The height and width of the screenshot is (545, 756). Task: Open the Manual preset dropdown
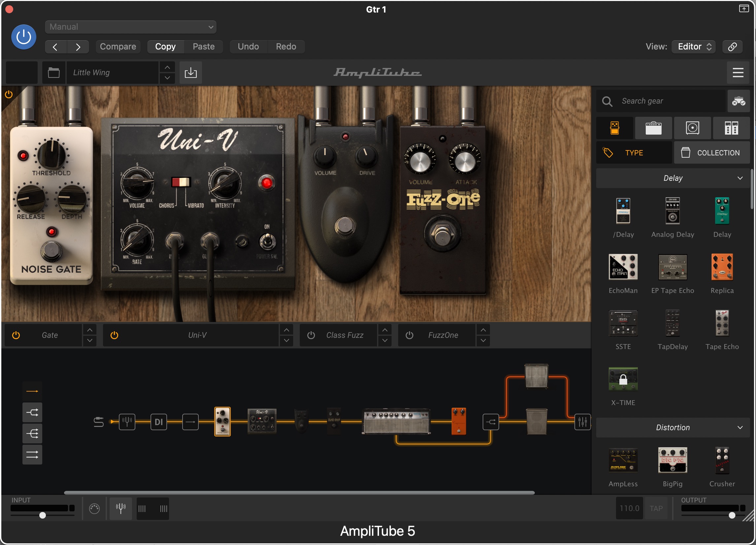[x=131, y=27]
